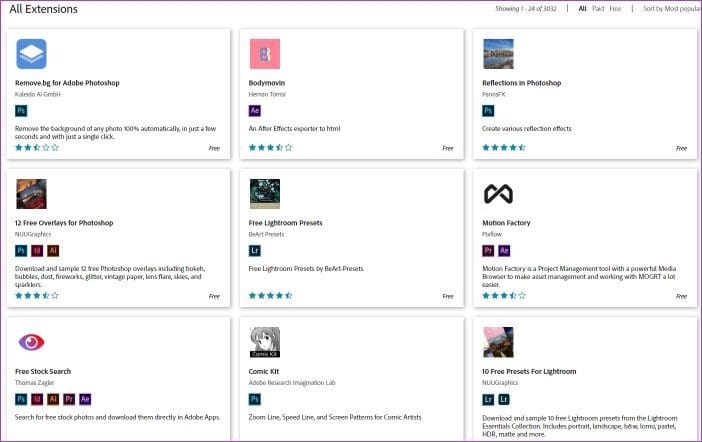
Task: Open 10 Free Presets For Lightroom thumbnail
Action: pyautogui.click(x=498, y=342)
